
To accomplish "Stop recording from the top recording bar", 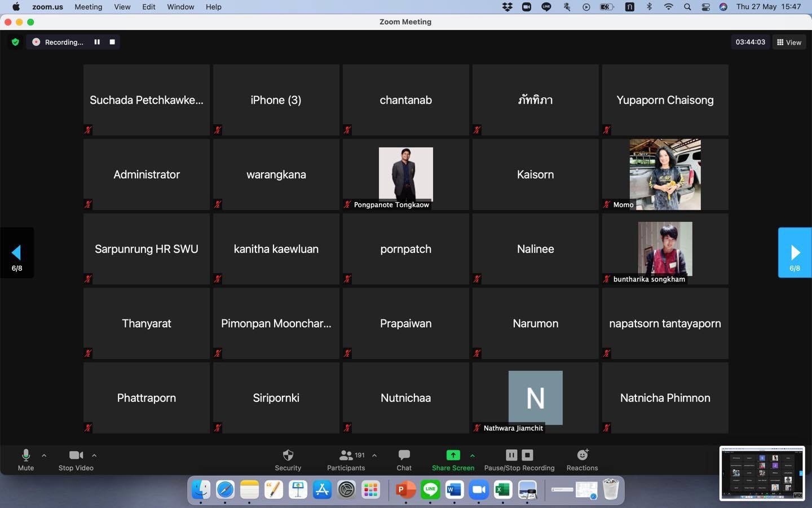I will [x=112, y=42].
